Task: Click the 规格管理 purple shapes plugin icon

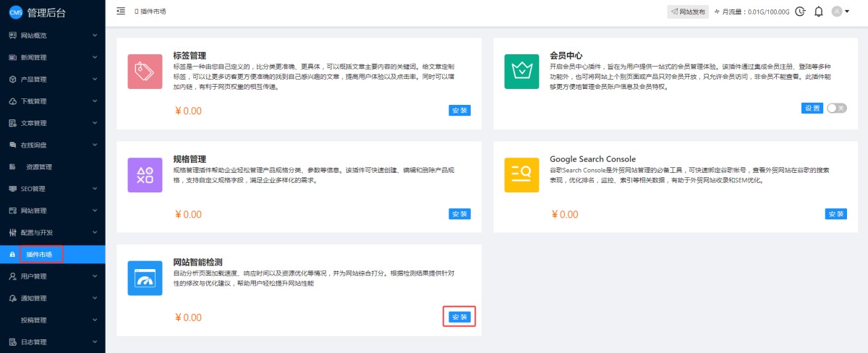Action: coord(145,175)
